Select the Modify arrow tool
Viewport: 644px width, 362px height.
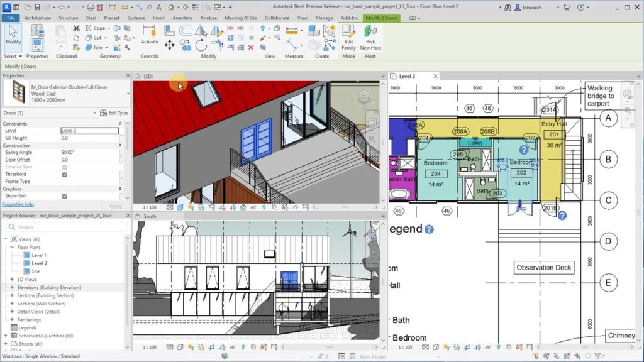[13, 35]
